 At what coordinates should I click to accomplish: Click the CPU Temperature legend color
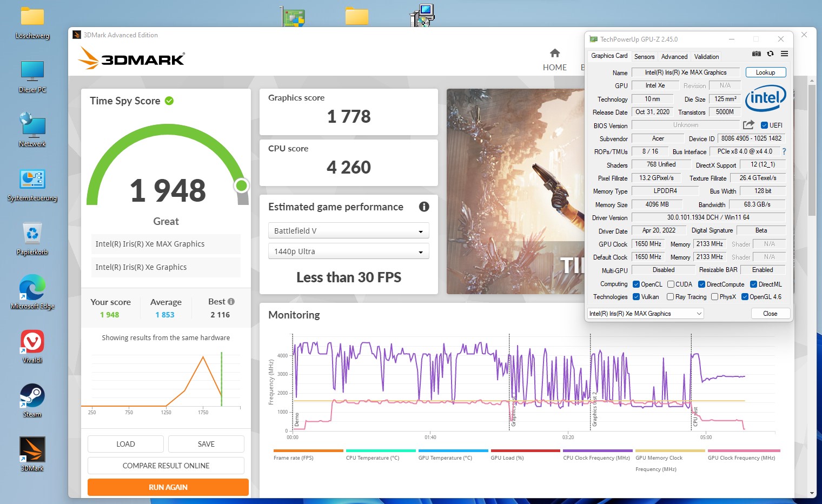(x=381, y=450)
